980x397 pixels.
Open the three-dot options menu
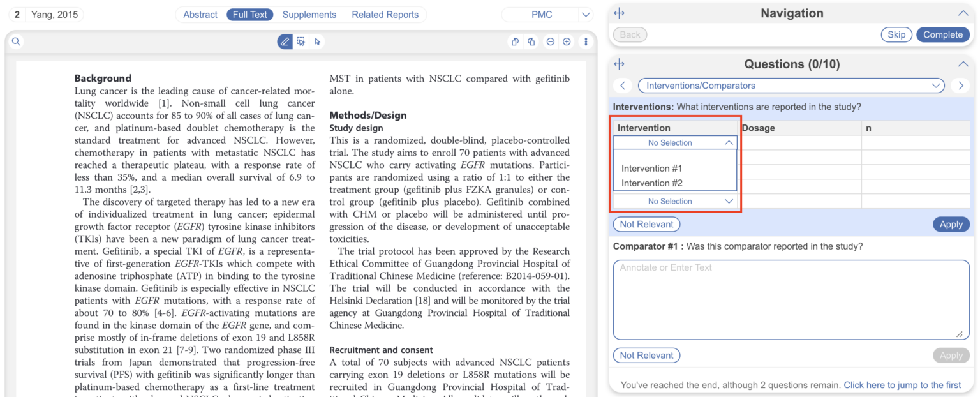tap(585, 41)
